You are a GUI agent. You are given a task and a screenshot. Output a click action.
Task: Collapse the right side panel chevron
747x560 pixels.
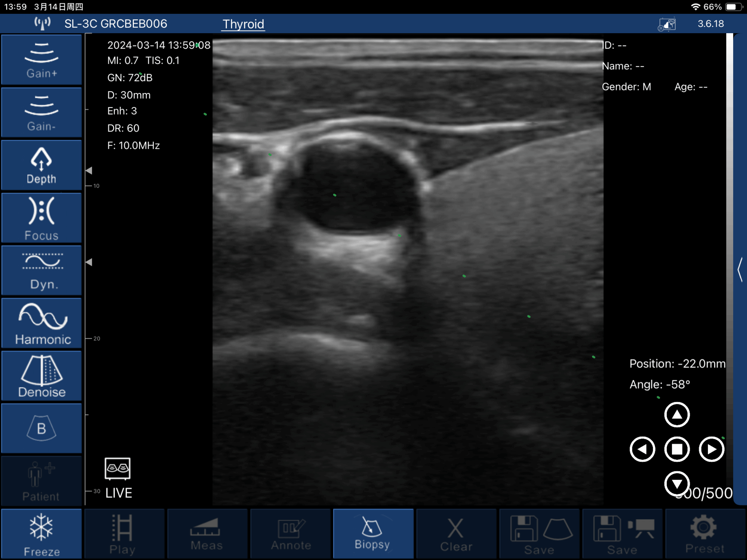coord(740,270)
